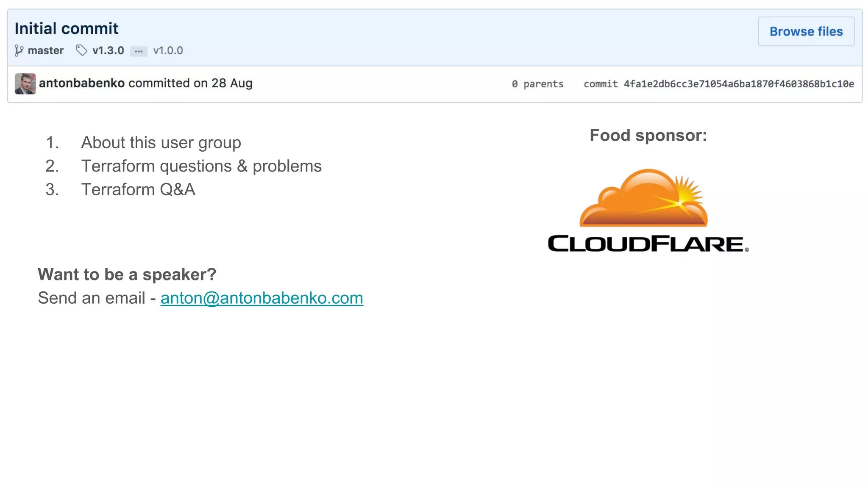Select Terraform questions & problems item

[201, 166]
